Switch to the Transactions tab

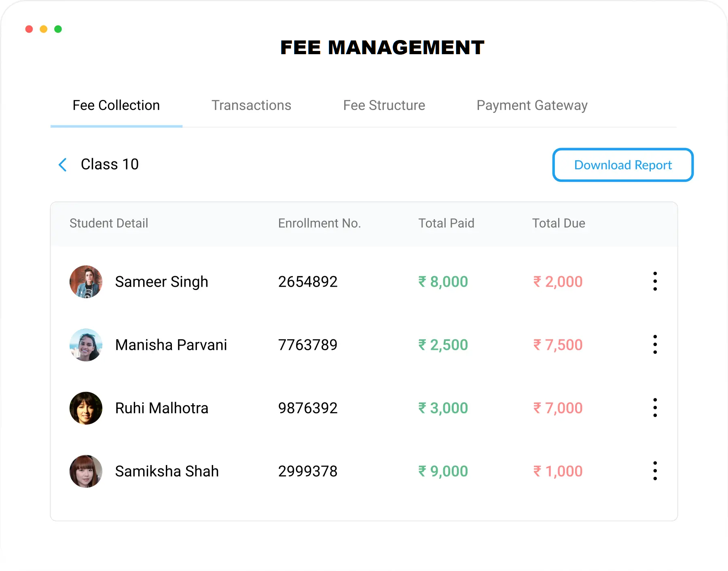(x=251, y=106)
